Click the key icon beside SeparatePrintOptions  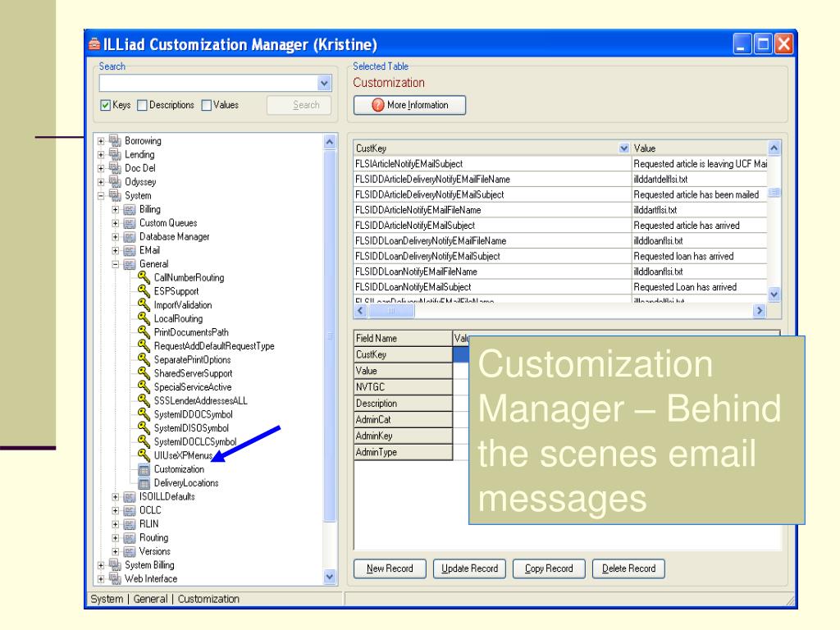[x=144, y=359]
